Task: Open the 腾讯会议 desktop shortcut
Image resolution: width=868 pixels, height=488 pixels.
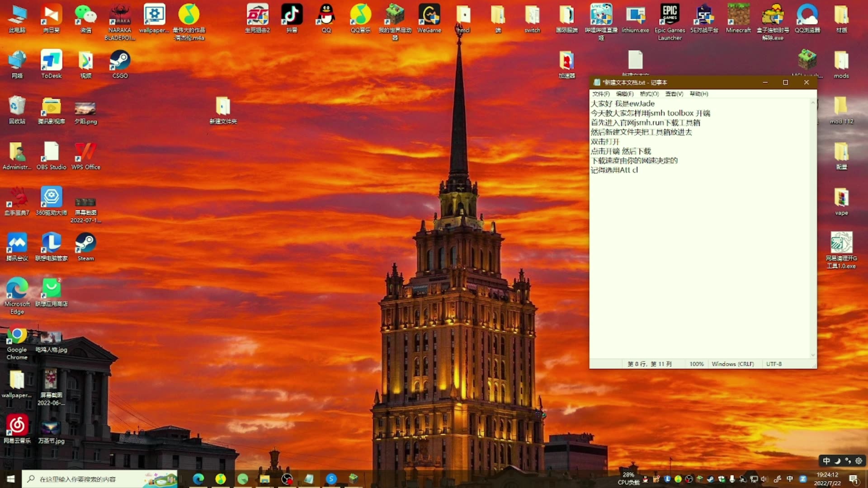Action: [x=17, y=247]
